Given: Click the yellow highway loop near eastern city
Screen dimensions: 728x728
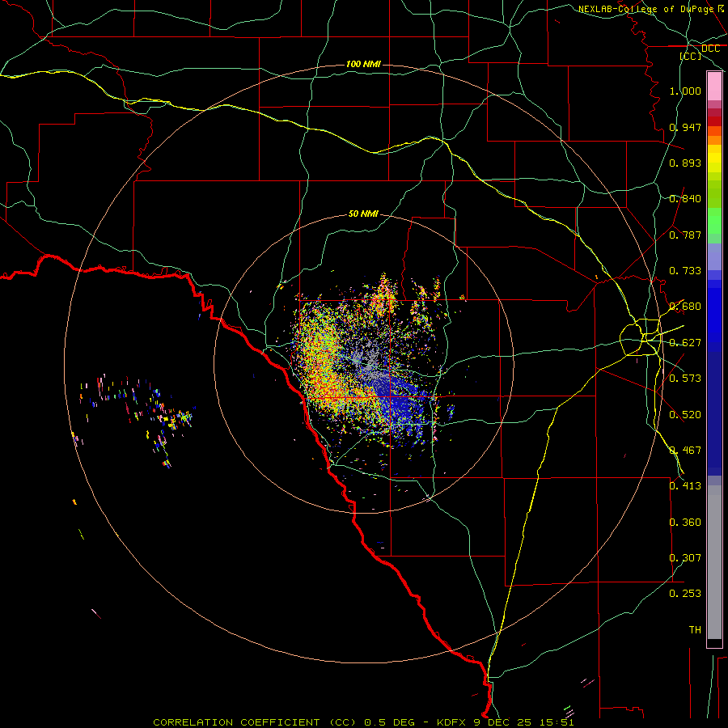Looking at the screenshot, I should pyautogui.click(x=641, y=336).
